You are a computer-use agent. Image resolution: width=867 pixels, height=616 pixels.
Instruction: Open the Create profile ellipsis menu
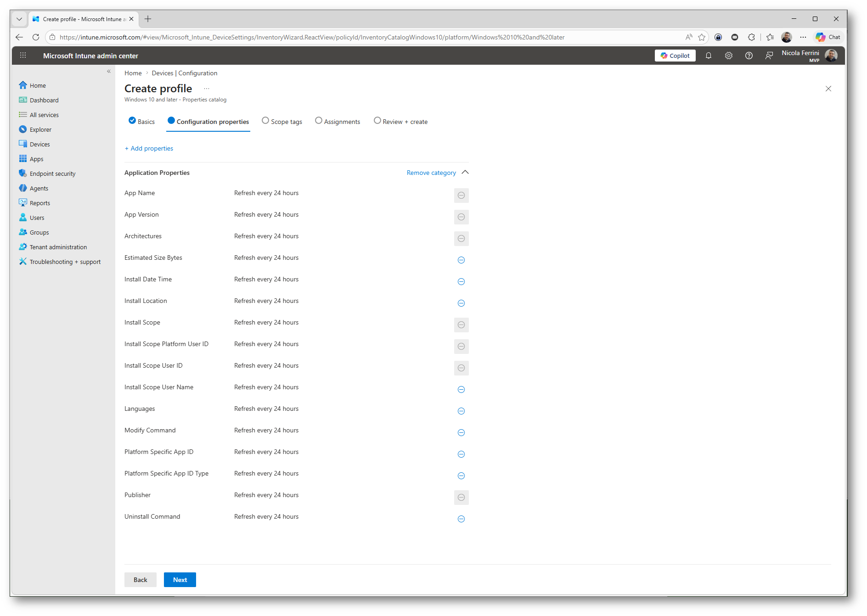[207, 89]
